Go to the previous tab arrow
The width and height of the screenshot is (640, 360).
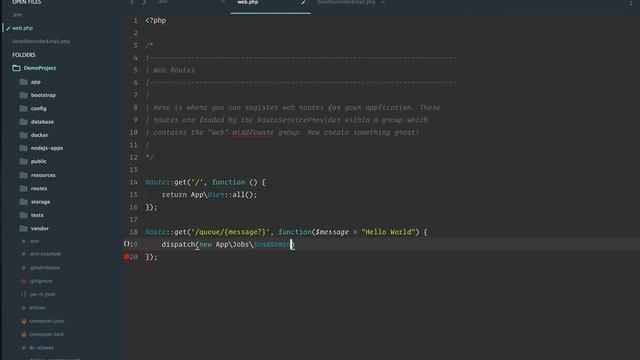click(x=132, y=2)
